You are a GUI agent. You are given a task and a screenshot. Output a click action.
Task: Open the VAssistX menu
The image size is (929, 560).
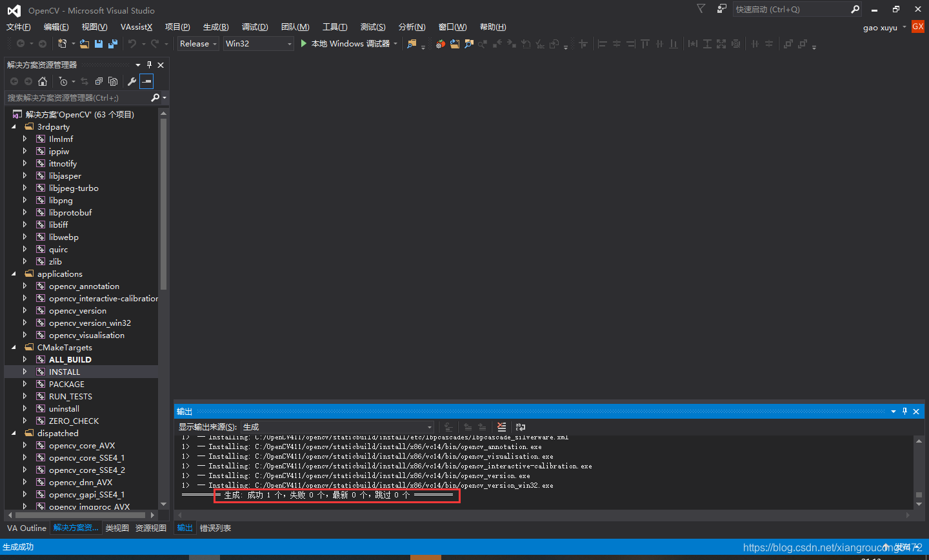137,26
